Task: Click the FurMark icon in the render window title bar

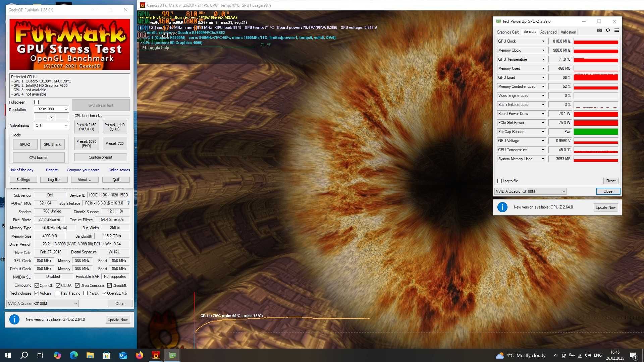Action: (142, 5)
